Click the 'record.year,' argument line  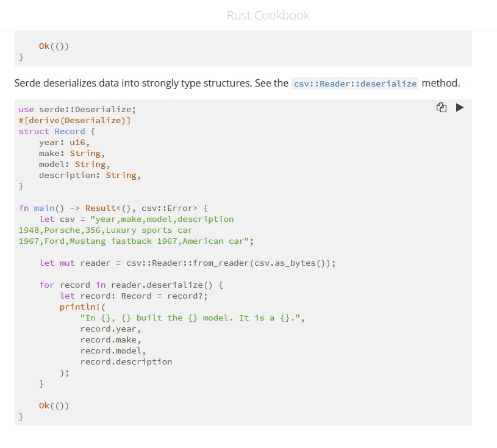[110, 329]
